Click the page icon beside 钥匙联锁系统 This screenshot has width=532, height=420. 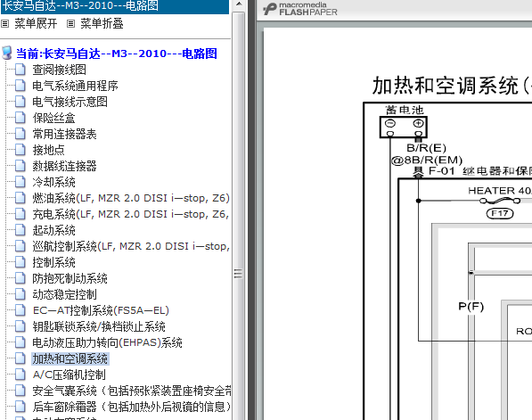click(x=20, y=326)
